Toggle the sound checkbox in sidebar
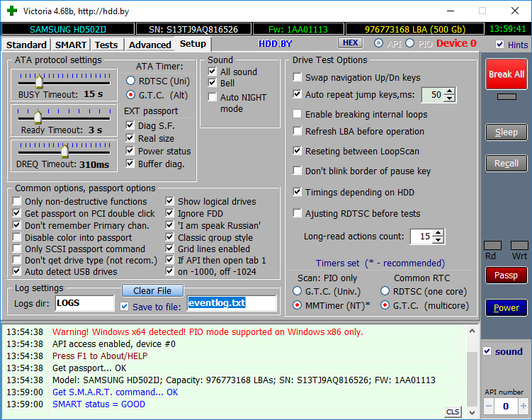Image resolution: width=532 pixels, height=420 pixels. coord(487,351)
